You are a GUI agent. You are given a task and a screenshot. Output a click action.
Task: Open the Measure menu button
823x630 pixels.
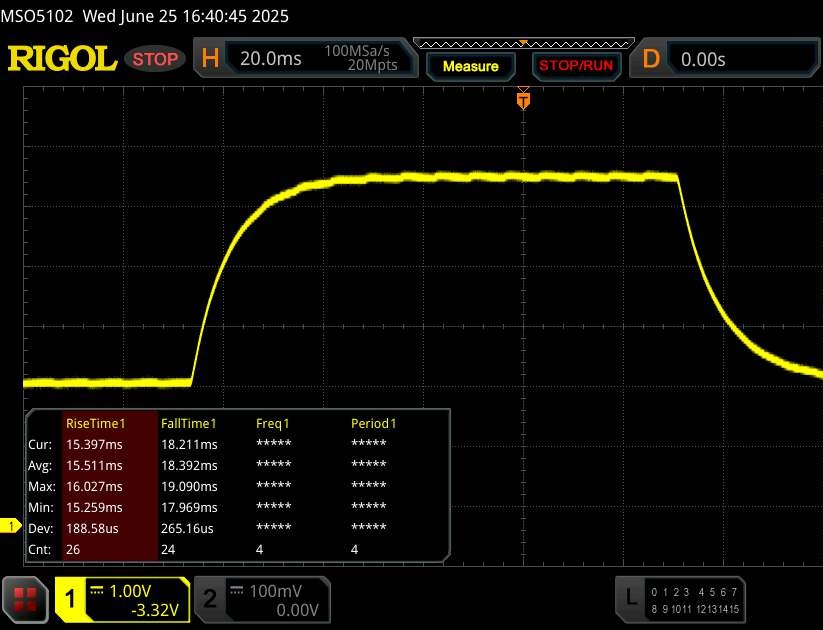(471, 66)
